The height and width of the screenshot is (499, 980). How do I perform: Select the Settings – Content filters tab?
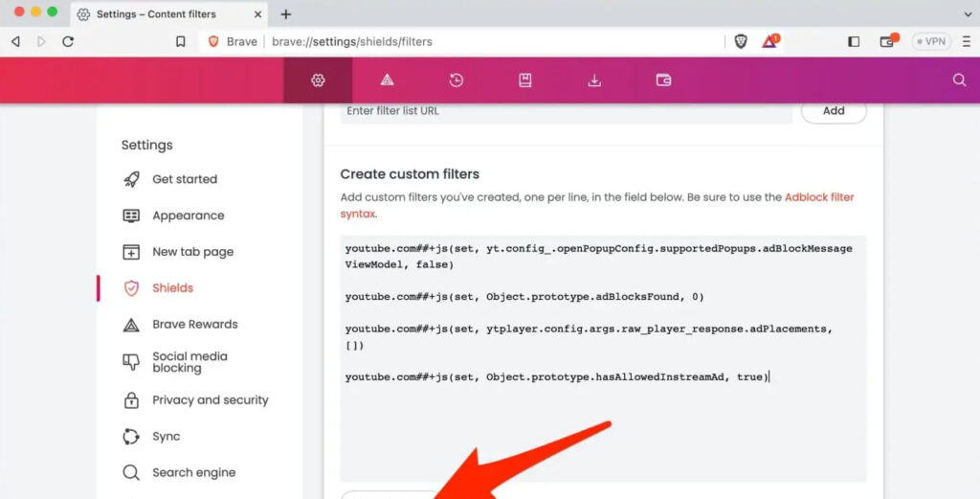[168, 14]
